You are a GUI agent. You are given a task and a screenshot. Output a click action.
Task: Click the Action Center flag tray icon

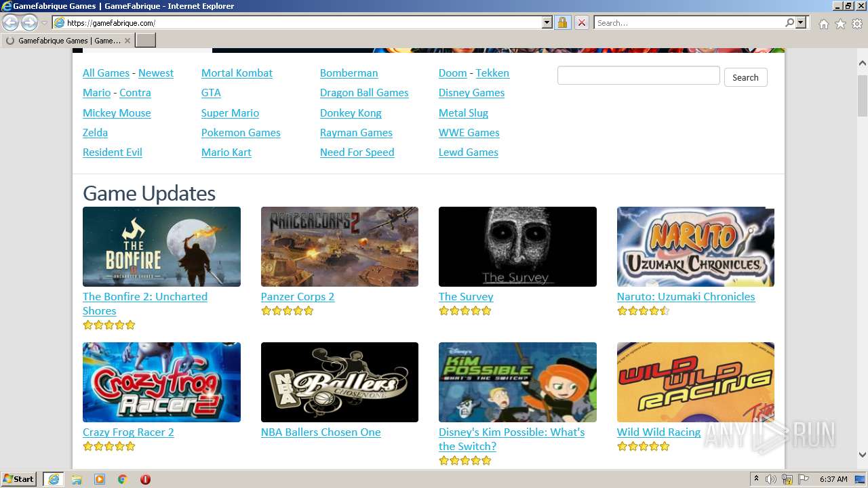[x=804, y=479]
